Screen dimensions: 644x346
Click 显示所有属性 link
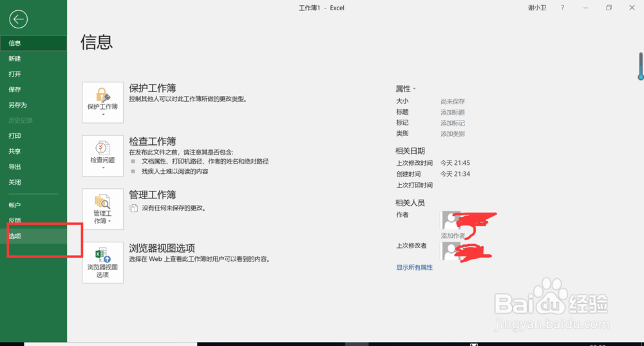[414, 267]
